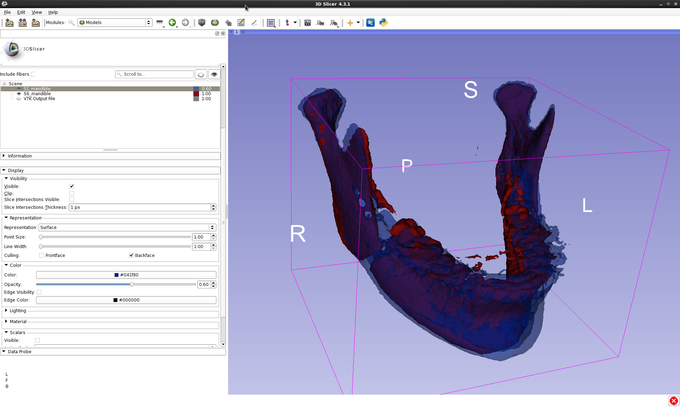680x407 pixels.
Task: Click the Load Data toolbar icon
Action: click(9, 22)
